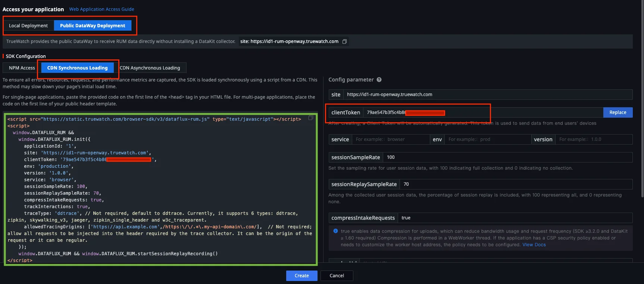
Task: Edit the sessionSampleRate value
Action: click(x=507, y=157)
